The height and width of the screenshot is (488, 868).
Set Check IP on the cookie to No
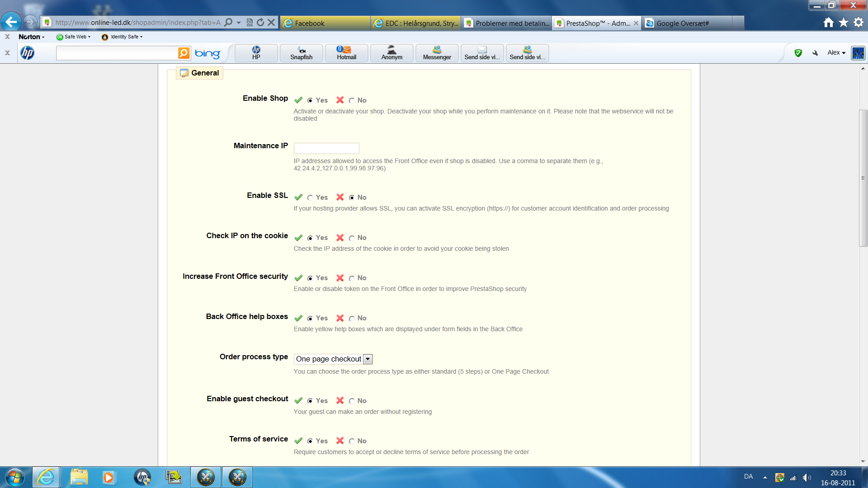352,238
